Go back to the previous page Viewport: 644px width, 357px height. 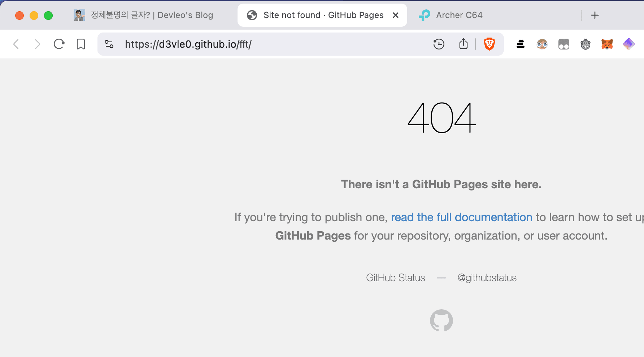pyautogui.click(x=16, y=44)
